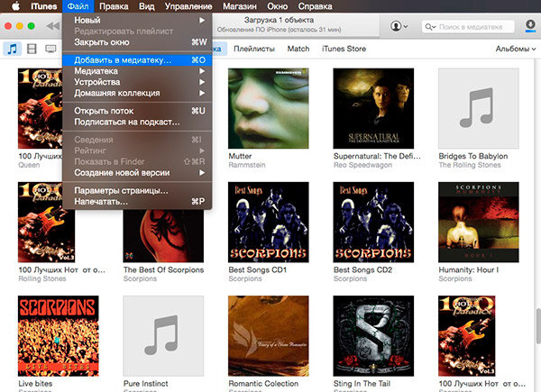Switch to the Music library icon
Screen dimensions: 541x392
(13, 49)
